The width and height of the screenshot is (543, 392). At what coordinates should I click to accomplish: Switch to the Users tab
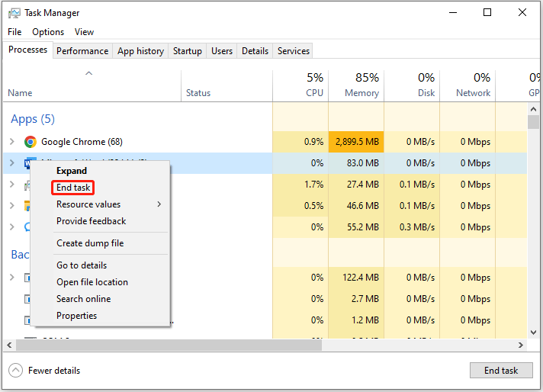point(222,51)
